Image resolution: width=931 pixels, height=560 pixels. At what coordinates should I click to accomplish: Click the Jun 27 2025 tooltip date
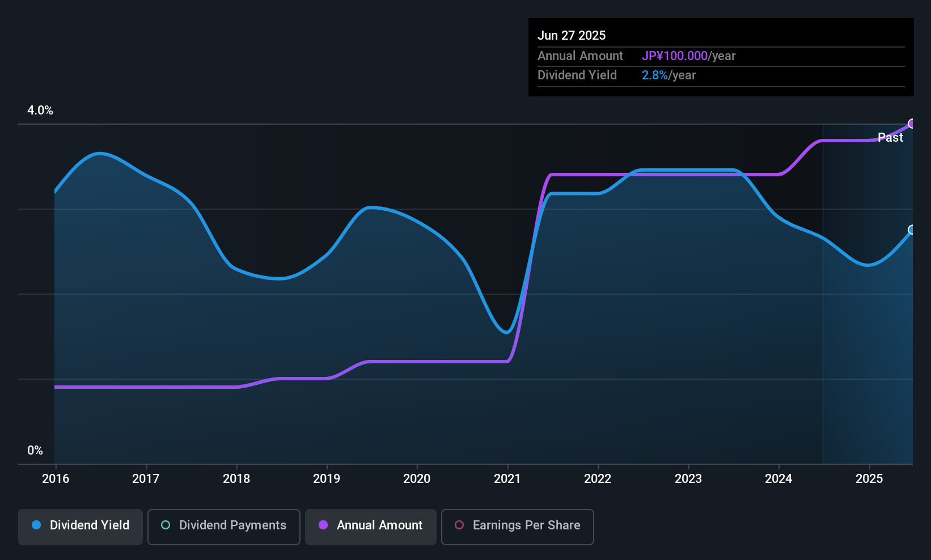click(572, 36)
